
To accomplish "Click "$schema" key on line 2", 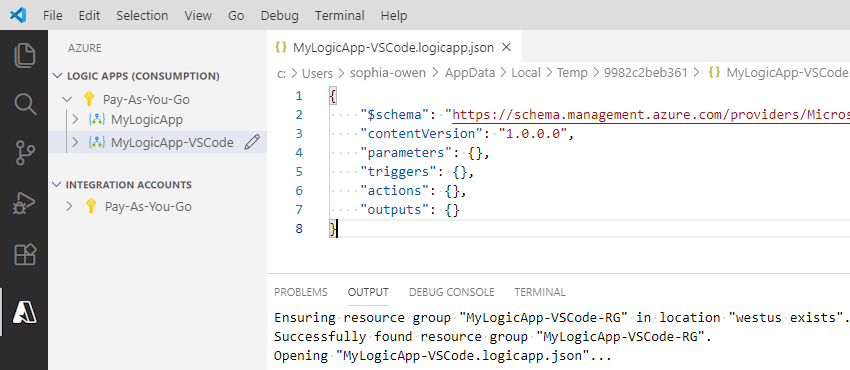I will tap(395, 114).
